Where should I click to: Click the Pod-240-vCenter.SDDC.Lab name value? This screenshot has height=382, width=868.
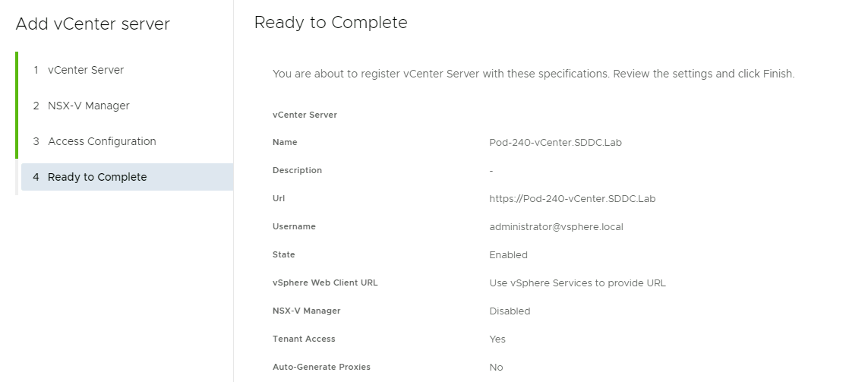(555, 143)
